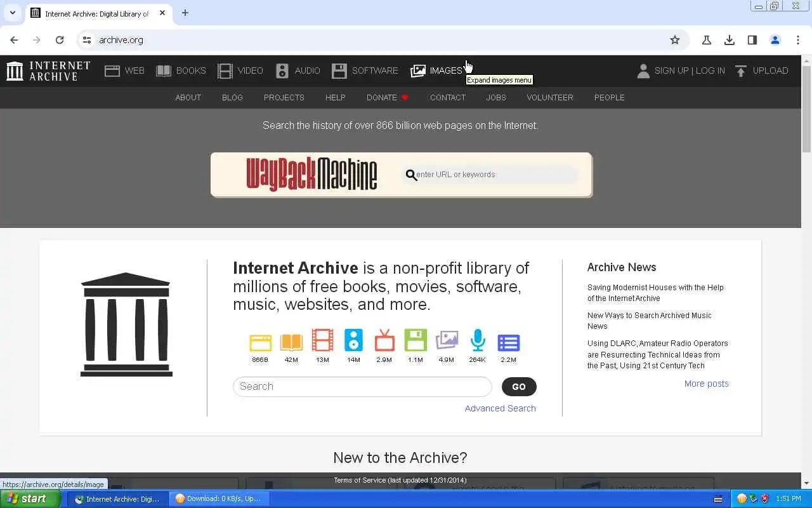Viewport: 812px width, 508px height.
Task: Open the Volunteer link
Action: (549, 97)
